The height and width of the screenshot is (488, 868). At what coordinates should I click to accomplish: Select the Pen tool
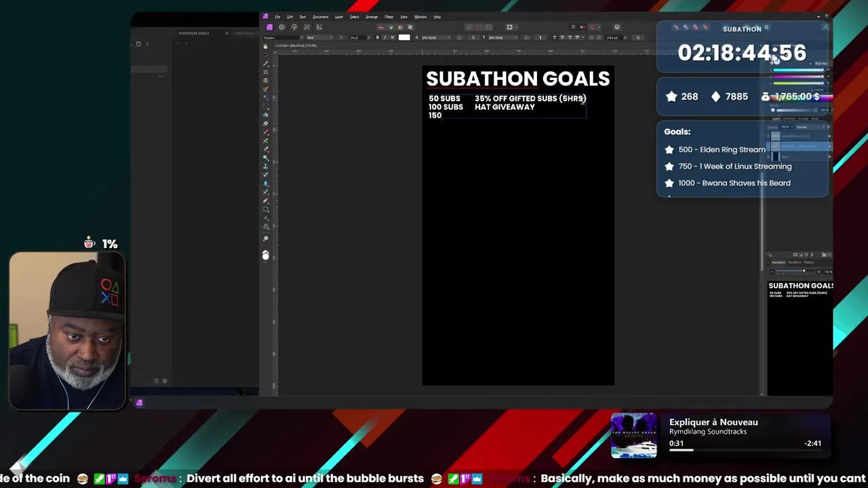click(x=265, y=201)
